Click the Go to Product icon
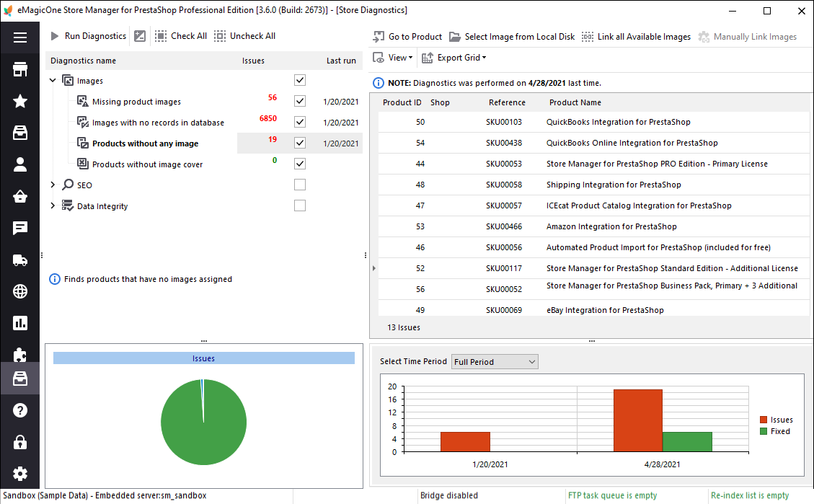The height and width of the screenshot is (504, 814). [x=379, y=36]
